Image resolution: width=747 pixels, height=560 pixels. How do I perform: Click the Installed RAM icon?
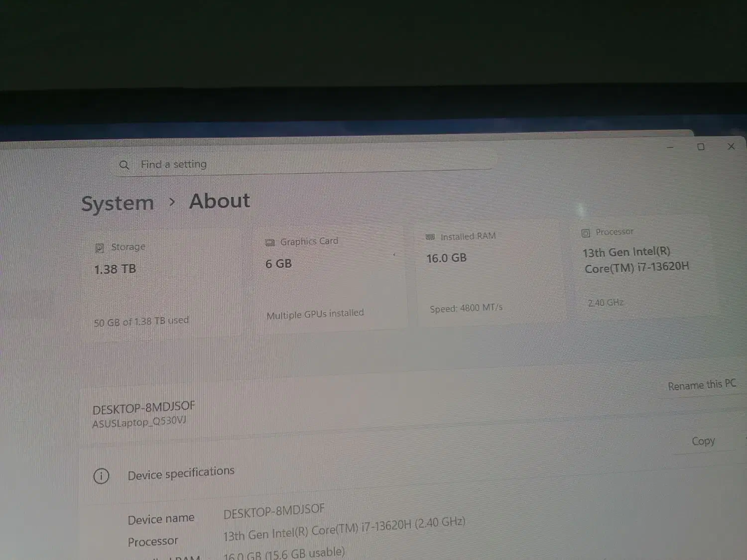[430, 237]
